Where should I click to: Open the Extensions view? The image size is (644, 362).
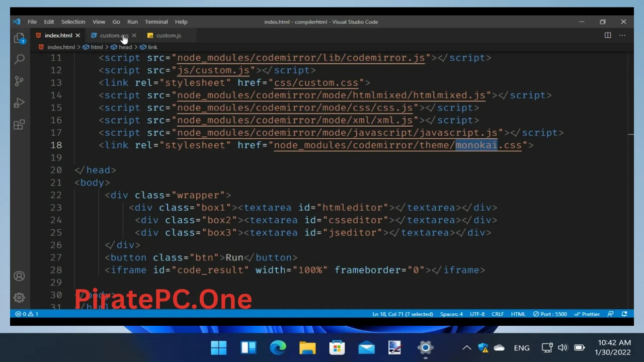click(19, 124)
